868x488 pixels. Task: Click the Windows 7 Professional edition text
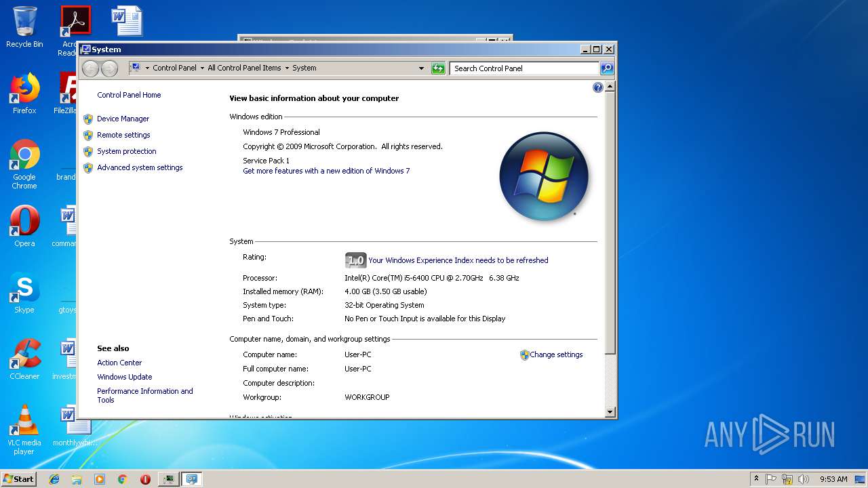point(281,132)
